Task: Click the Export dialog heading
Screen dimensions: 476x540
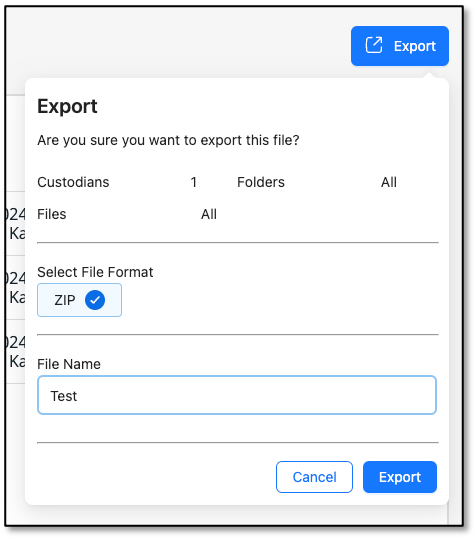Action: 67,106
